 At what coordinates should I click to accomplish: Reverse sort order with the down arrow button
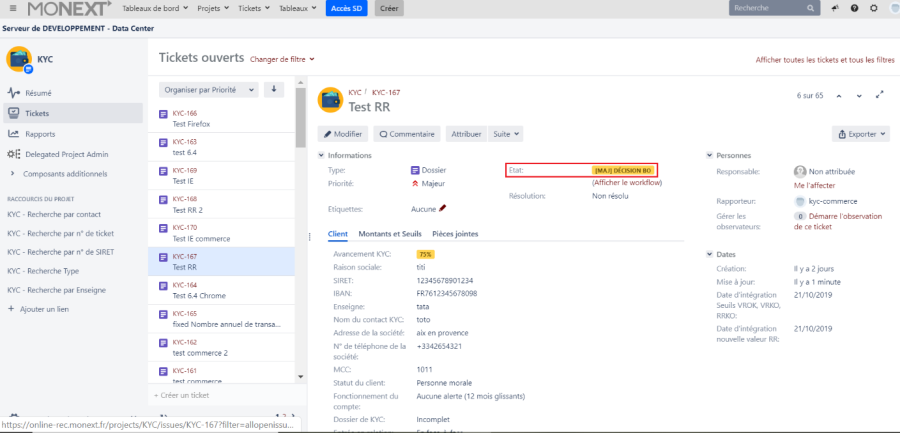click(x=274, y=89)
